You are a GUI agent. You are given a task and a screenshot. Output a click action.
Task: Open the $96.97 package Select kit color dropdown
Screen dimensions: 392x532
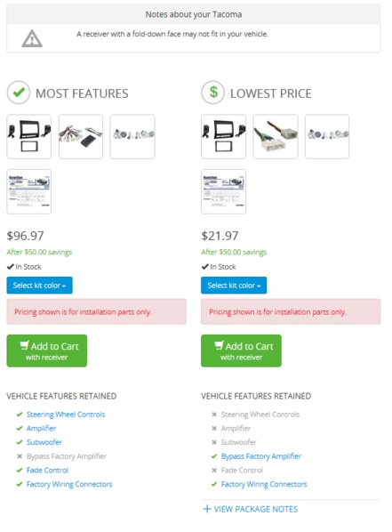39,286
